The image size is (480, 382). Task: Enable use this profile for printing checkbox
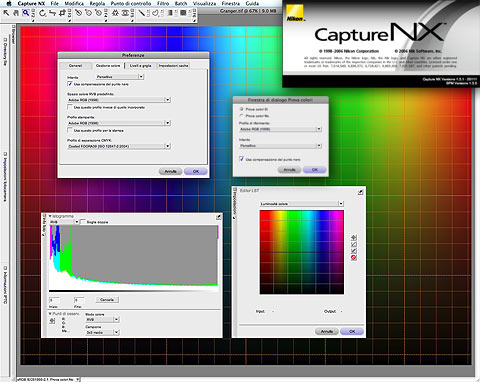pos(70,130)
